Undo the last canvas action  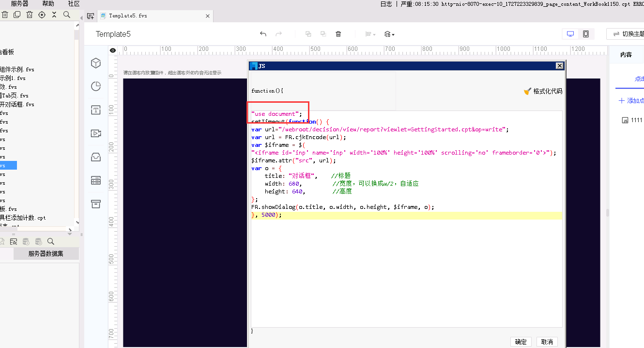coord(263,34)
